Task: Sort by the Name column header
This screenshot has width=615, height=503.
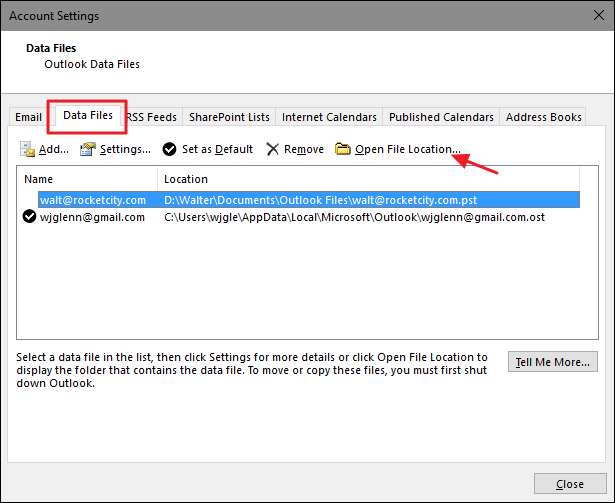Action: pos(90,179)
